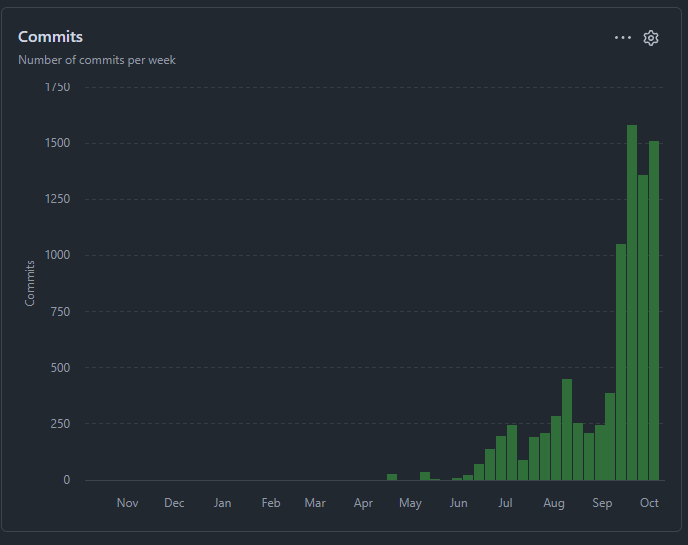Open the three-dot more options menu
Image resolution: width=688 pixels, height=545 pixels.
623,38
